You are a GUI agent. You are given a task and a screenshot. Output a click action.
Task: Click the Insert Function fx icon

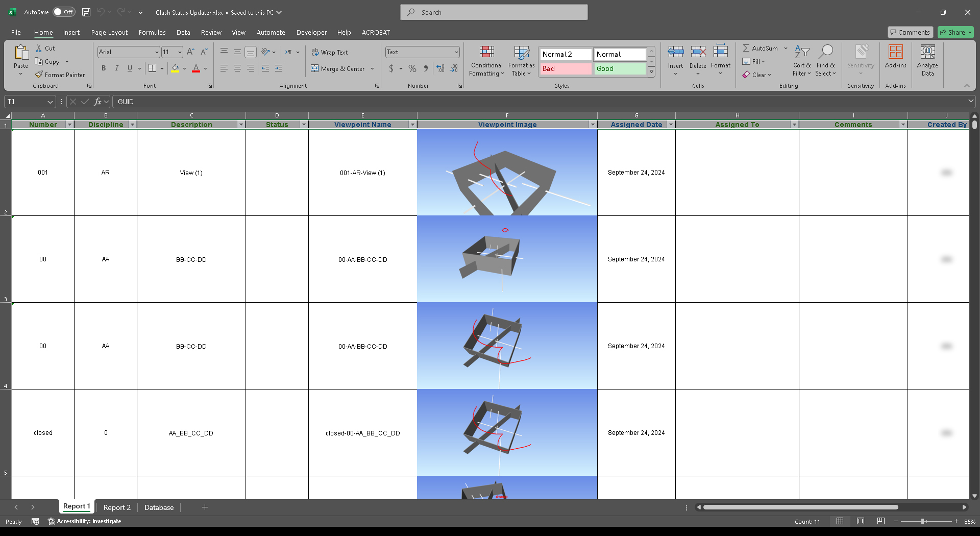click(97, 102)
